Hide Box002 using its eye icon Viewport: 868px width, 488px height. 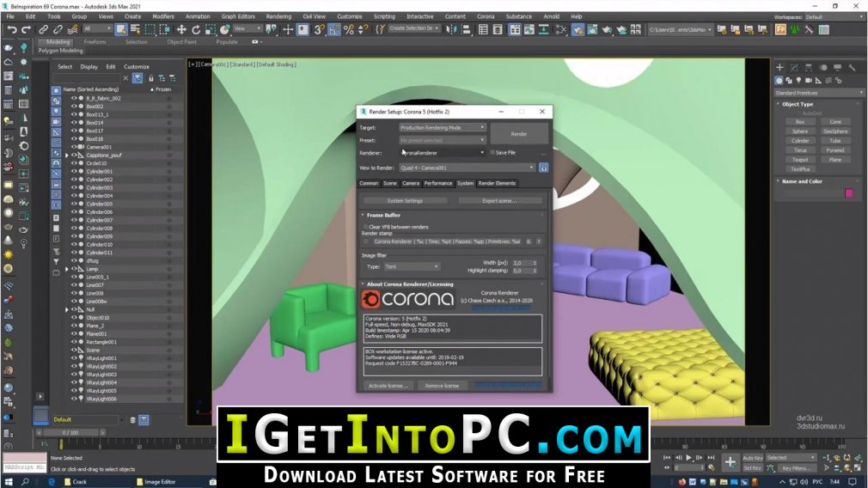pos(74,107)
